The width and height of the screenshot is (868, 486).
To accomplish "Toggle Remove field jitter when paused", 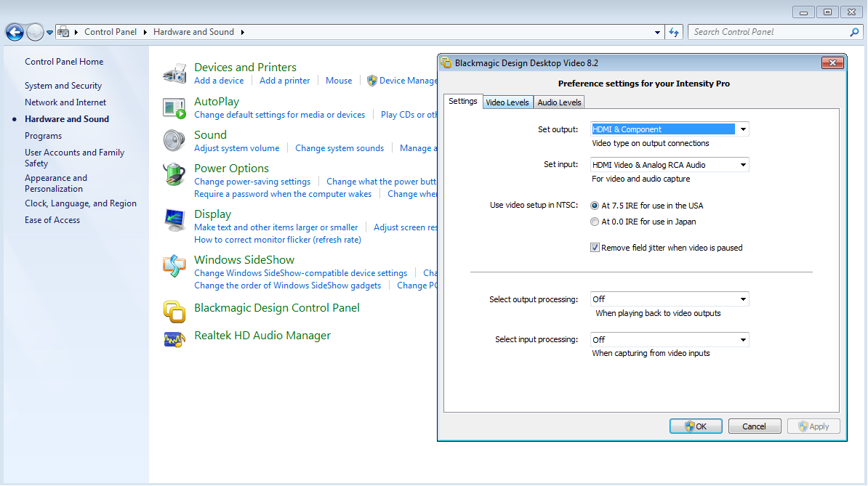I will (x=595, y=248).
